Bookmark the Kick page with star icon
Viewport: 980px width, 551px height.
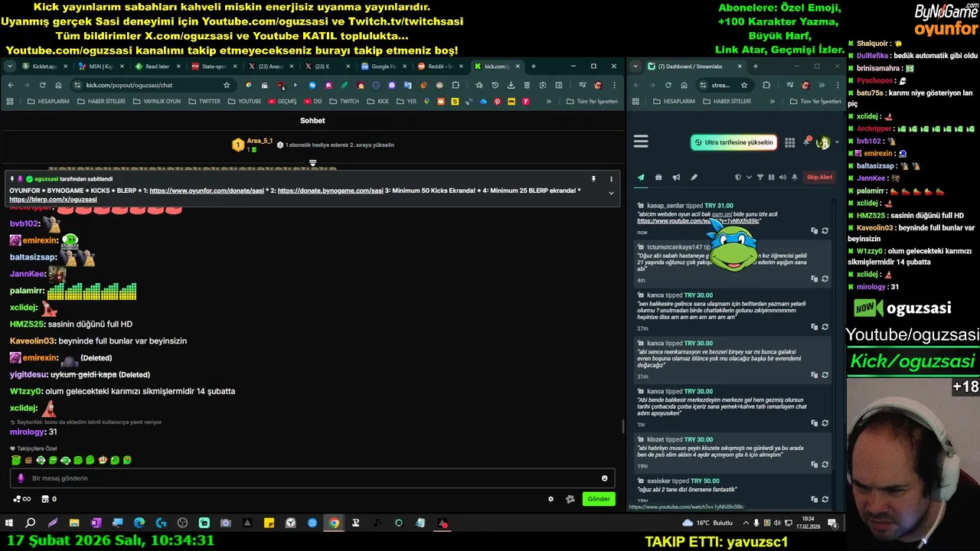[227, 85]
